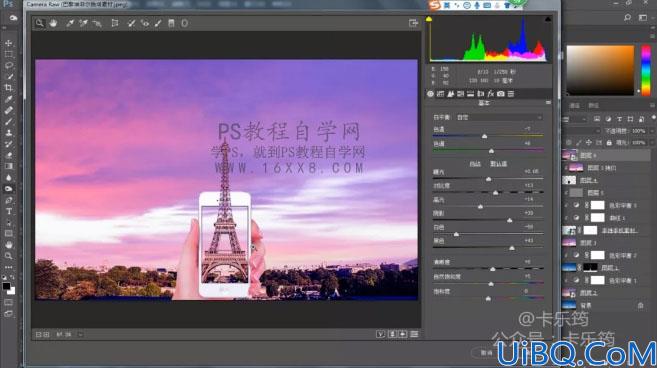Filter layers by type (T) icon
Screen dimensions: 657x368
coord(619,119)
